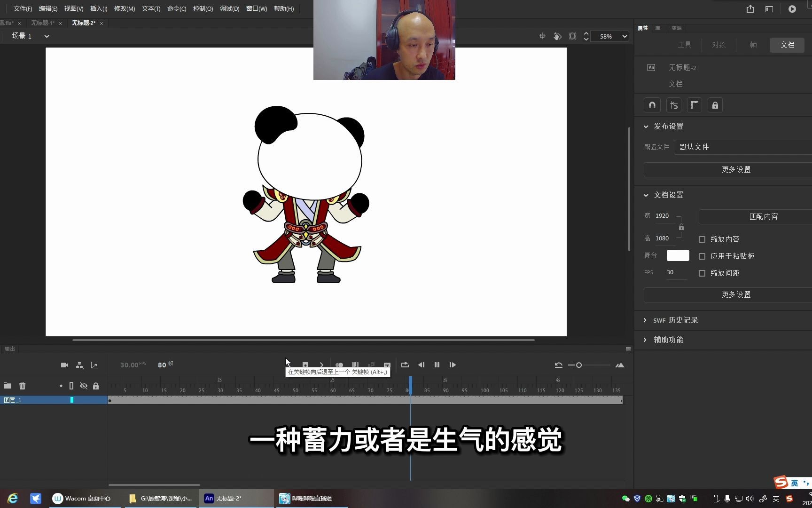
Task: Go to next keyframe arrow
Action: (x=321, y=365)
